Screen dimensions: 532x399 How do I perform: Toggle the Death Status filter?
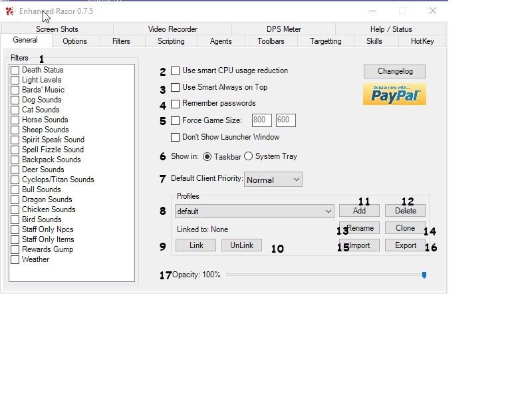[15, 70]
